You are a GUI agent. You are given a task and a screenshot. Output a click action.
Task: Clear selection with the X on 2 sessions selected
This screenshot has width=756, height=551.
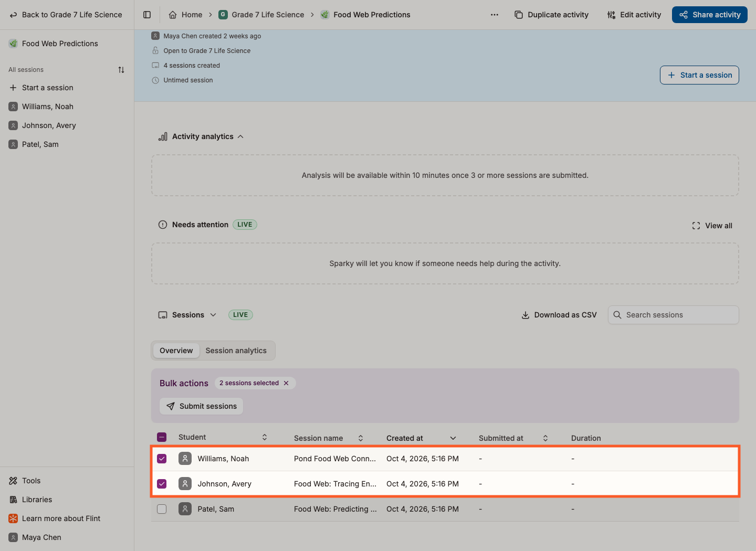(286, 383)
